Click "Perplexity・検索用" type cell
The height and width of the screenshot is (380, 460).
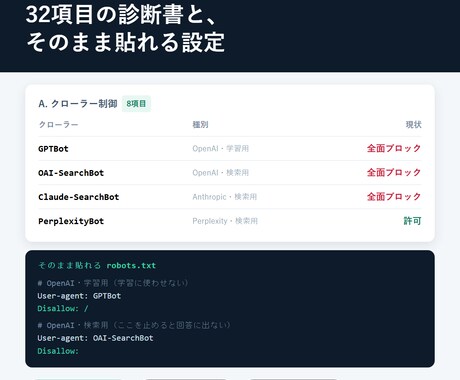click(225, 221)
